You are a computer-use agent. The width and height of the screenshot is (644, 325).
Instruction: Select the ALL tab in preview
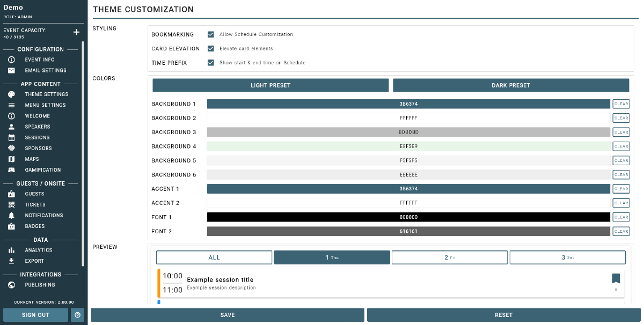(214, 257)
